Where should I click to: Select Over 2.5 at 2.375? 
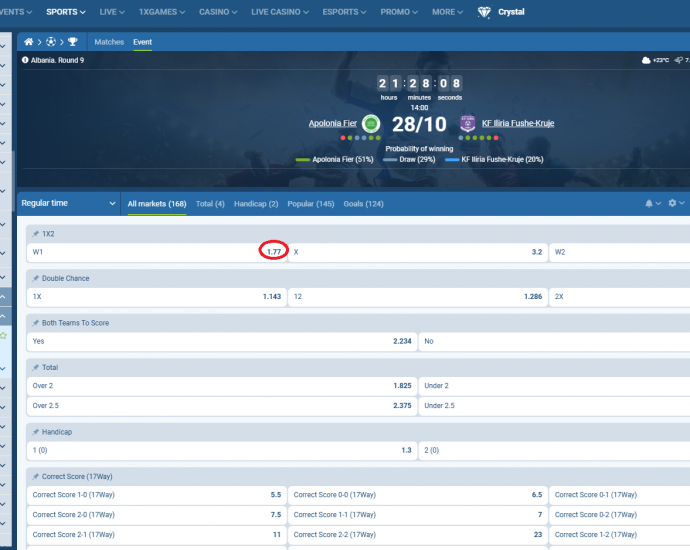click(x=222, y=405)
